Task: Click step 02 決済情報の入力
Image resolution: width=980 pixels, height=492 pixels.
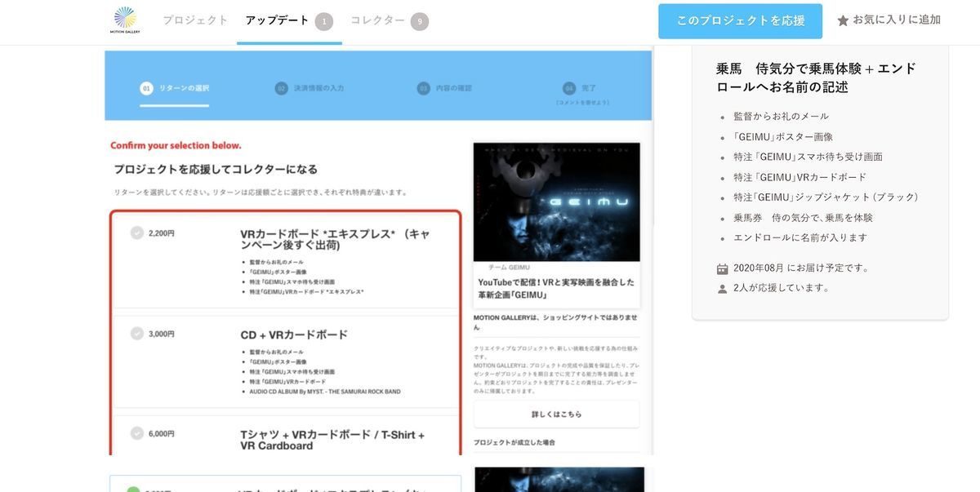Action: click(310, 88)
